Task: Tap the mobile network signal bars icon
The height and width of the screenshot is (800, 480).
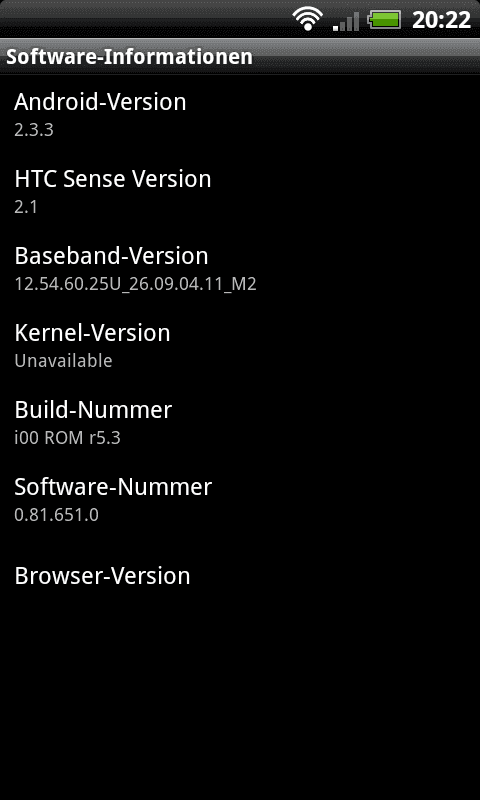Action: 346,21
